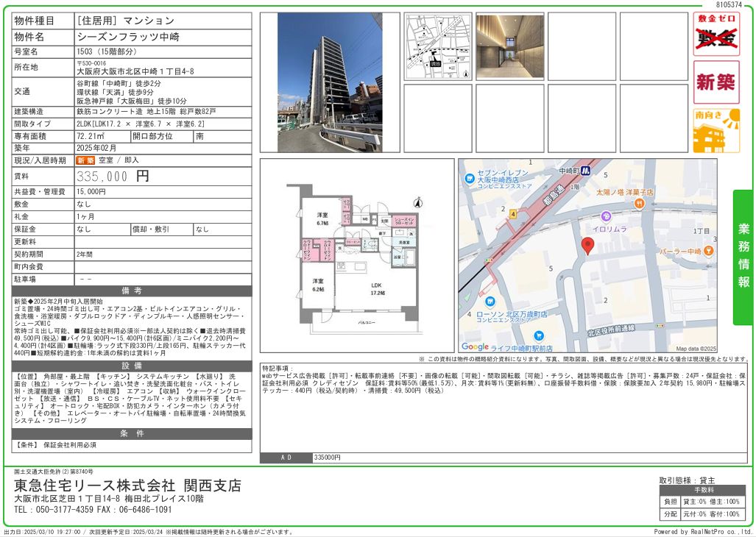Image resolution: width=756 pixels, height=537 pixels.
Task: Click the red location pin on map
Action: (x=587, y=246)
